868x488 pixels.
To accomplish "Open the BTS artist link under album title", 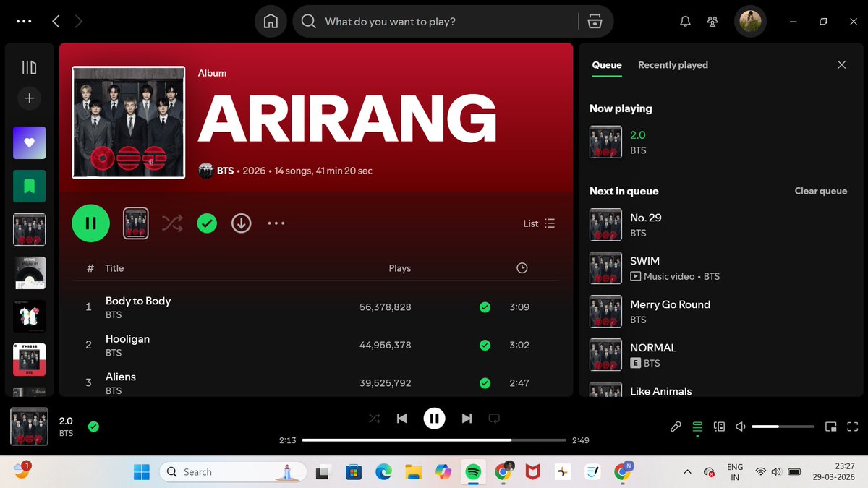I will point(225,171).
